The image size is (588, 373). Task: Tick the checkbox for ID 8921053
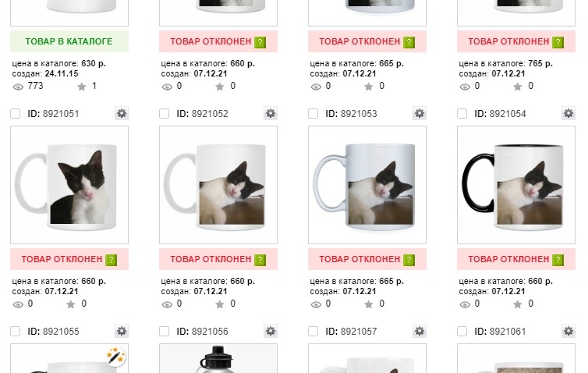(313, 114)
